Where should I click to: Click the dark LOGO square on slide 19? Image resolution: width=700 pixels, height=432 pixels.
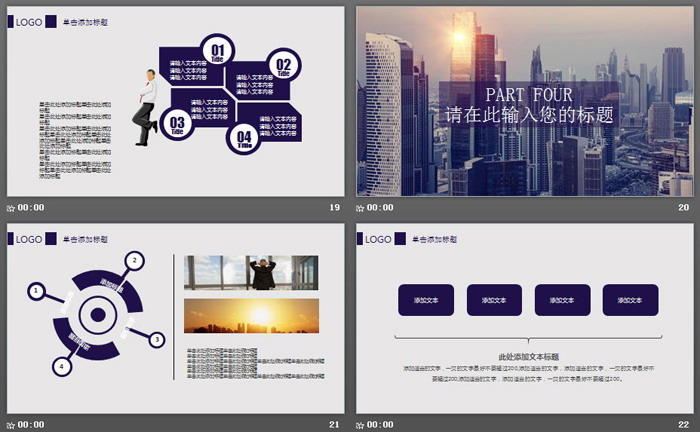click(11, 20)
